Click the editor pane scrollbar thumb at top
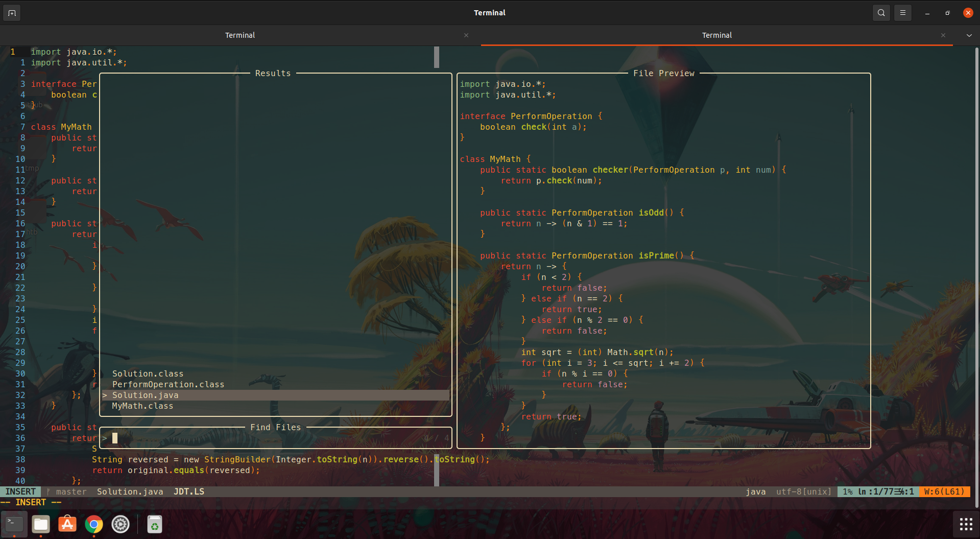 click(x=437, y=57)
